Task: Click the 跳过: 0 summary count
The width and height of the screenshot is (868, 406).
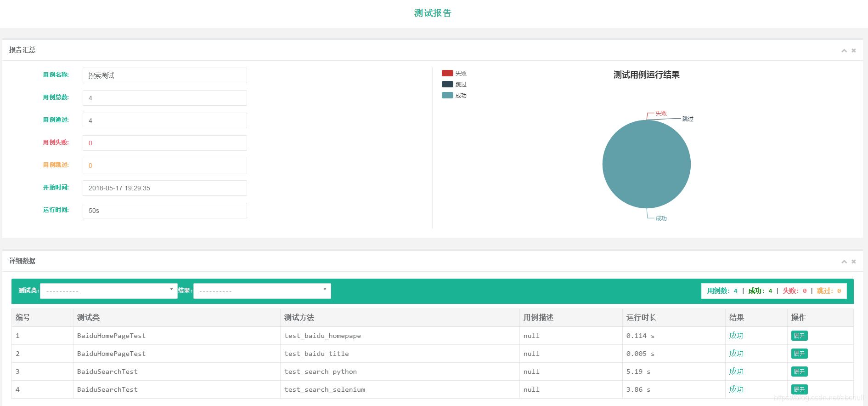Action: coord(829,291)
